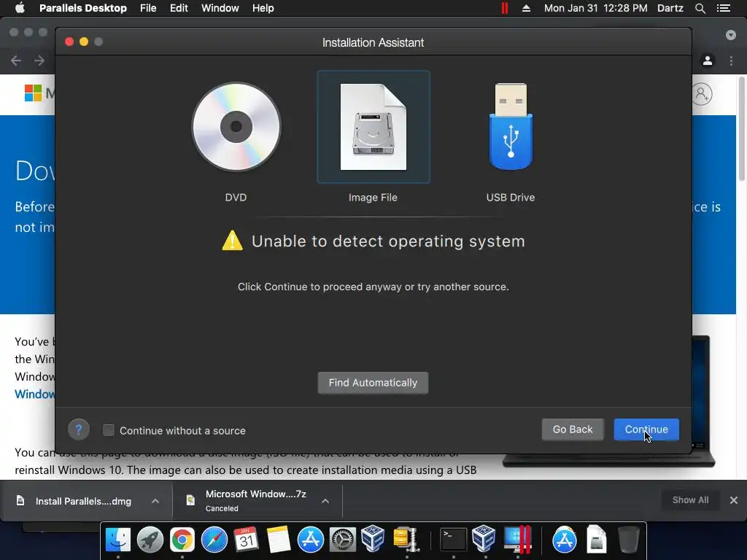This screenshot has height=560, width=747.
Task: Open Spotlight search in menu bar
Action: (700, 8)
